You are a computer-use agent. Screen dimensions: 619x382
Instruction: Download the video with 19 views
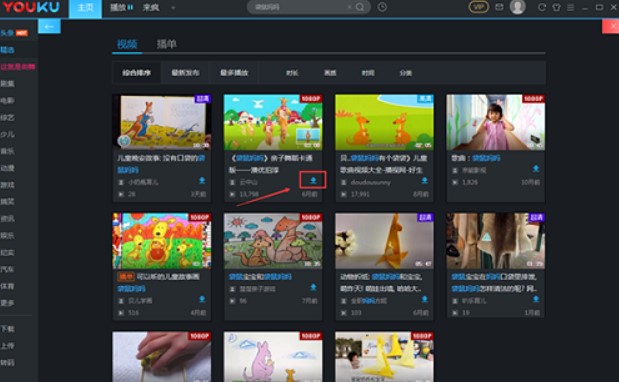click(536, 299)
